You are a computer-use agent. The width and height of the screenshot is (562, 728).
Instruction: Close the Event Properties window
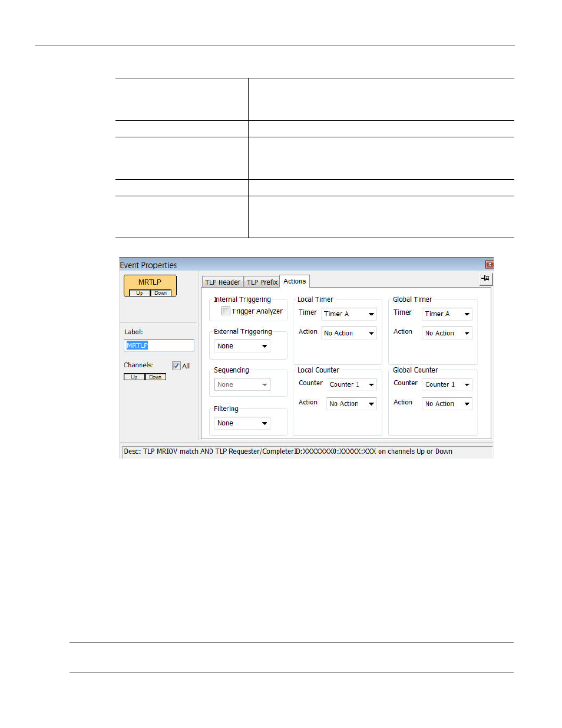coord(489,265)
